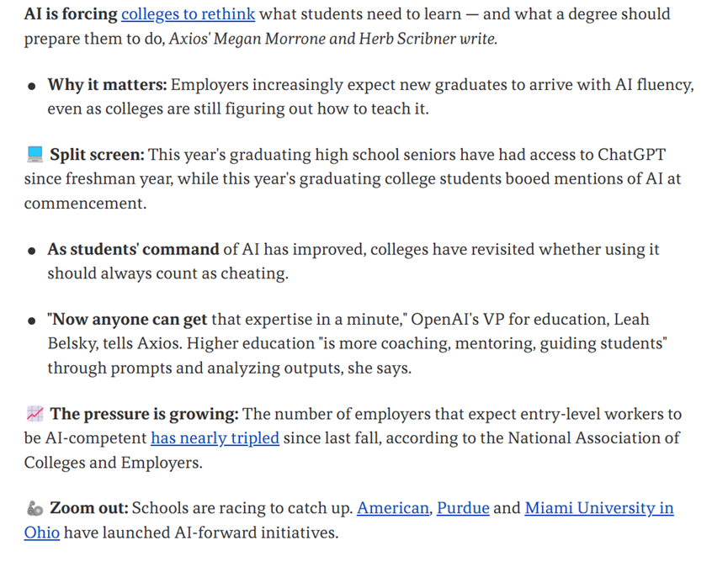Follow the American university link
Viewport: 728px width, 562px height.
[393, 508]
